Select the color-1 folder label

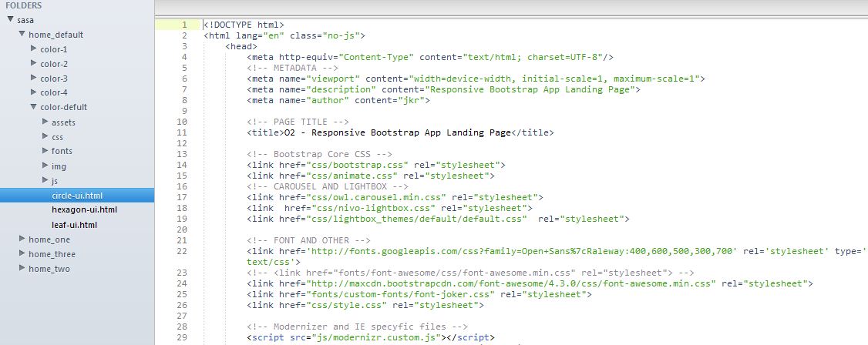54,49
